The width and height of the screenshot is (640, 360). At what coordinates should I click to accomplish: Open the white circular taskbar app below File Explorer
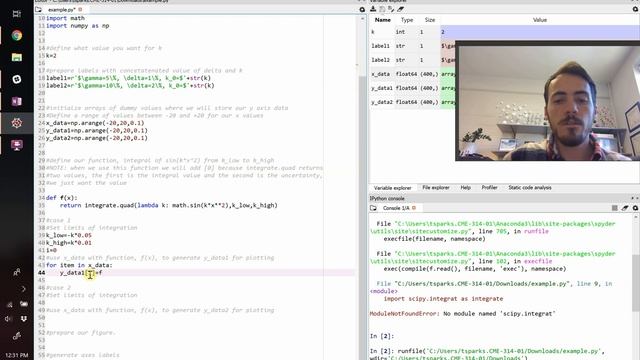tap(17, 79)
